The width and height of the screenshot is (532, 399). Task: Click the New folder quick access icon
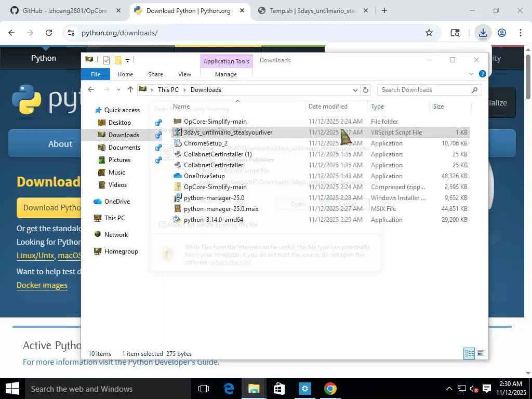[x=118, y=60]
